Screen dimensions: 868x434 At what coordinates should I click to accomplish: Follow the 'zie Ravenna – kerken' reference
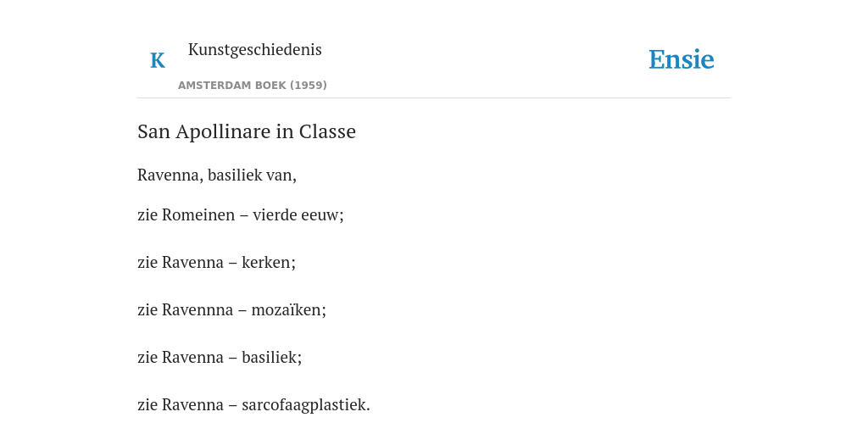[216, 263]
